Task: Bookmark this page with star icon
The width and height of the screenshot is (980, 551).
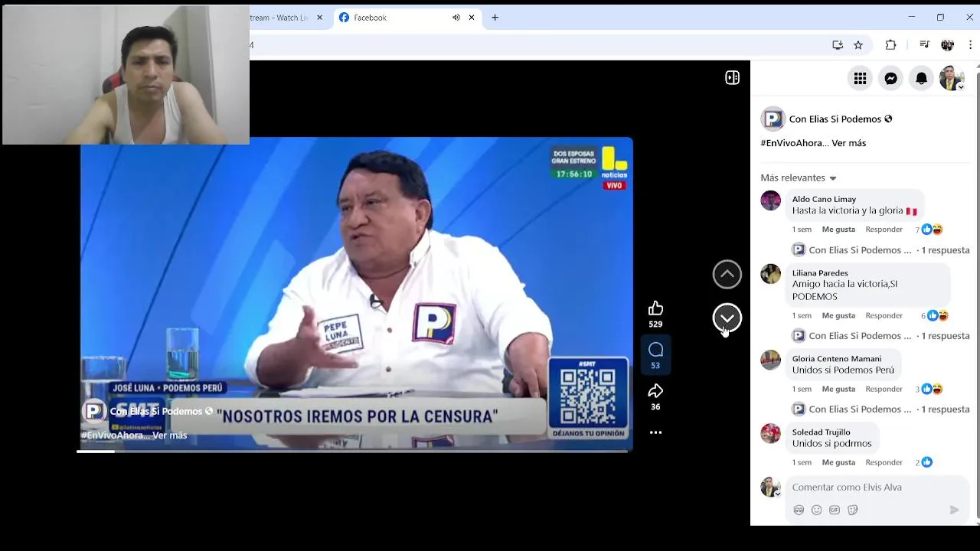Action: coord(858,45)
